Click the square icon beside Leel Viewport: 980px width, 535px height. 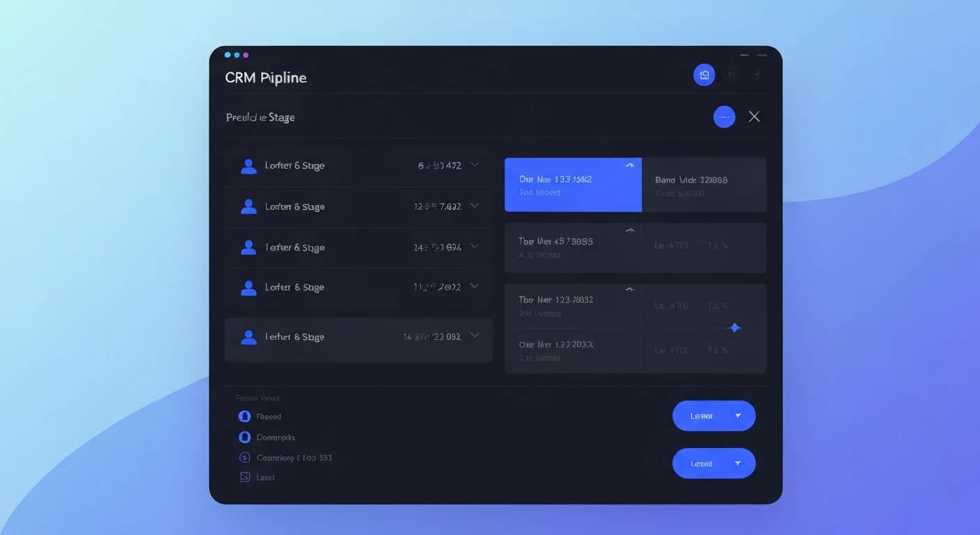[x=244, y=477]
